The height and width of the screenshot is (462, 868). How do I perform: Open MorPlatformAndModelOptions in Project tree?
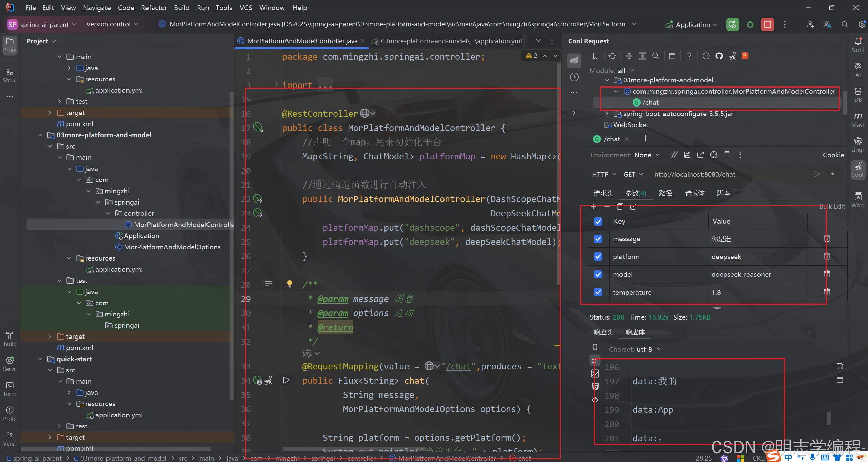172,247
